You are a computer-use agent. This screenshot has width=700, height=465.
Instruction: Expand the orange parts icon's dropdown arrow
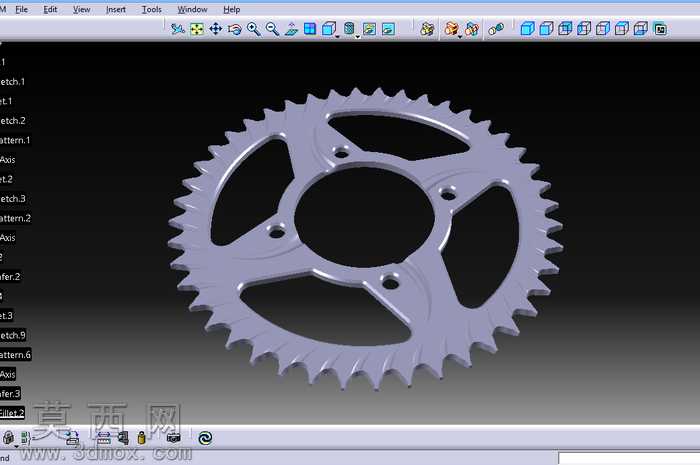coord(460,37)
